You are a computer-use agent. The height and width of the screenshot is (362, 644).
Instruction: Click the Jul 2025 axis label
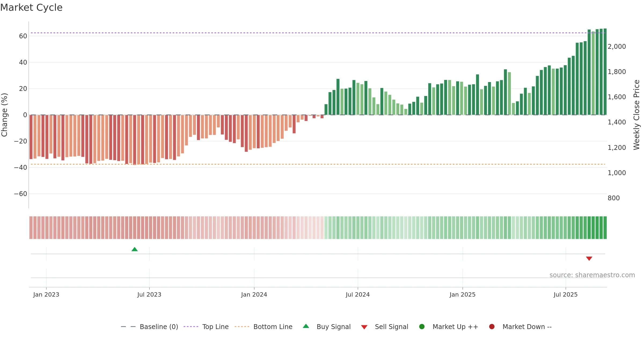coord(566,295)
